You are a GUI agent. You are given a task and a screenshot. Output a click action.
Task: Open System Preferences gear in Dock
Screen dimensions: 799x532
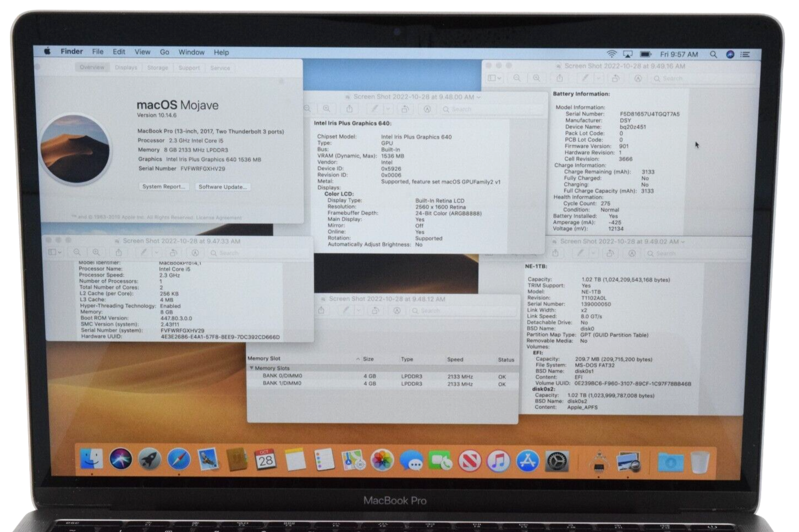[x=557, y=461]
